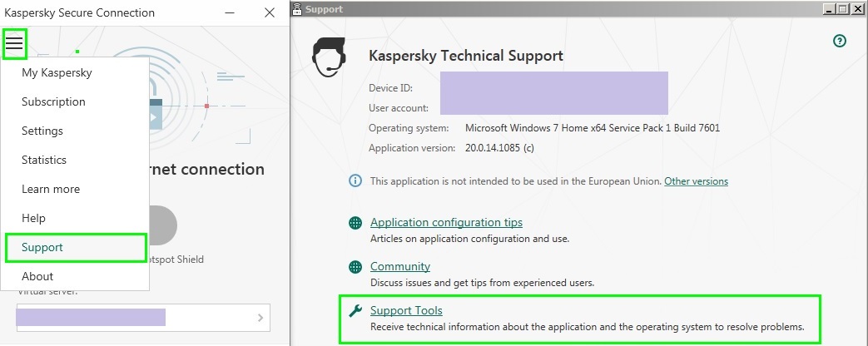Click the globe icon beside Community
The image size is (868, 346).
click(355, 267)
